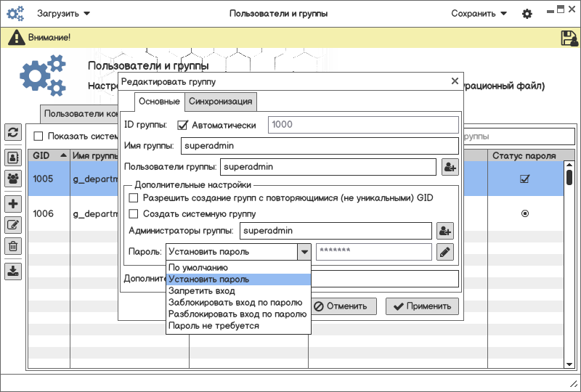
Task: Click the users list icon in sidebar
Action: (13, 157)
